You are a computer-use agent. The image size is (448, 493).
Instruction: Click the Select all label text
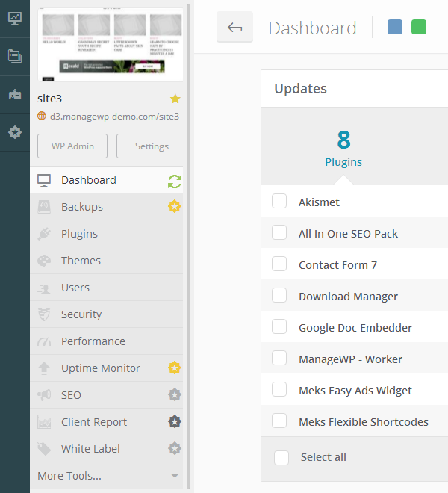pyautogui.click(x=323, y=457)
